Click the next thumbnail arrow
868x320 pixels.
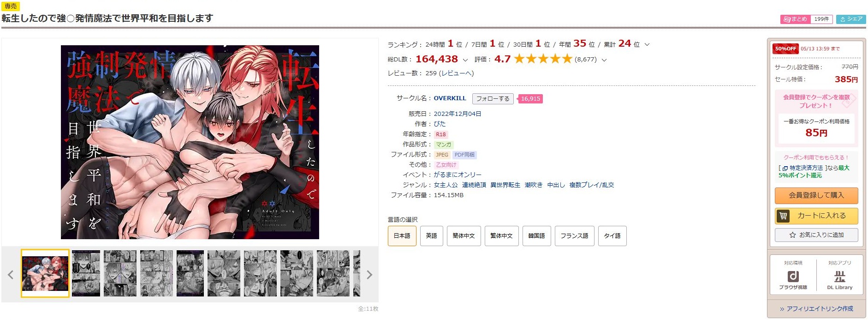click(x=369, y=275)
